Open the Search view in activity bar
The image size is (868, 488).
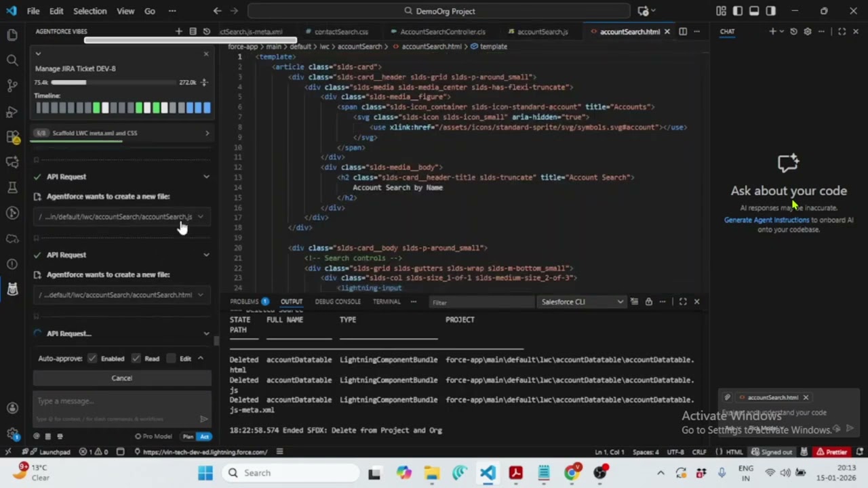[12, 60]
